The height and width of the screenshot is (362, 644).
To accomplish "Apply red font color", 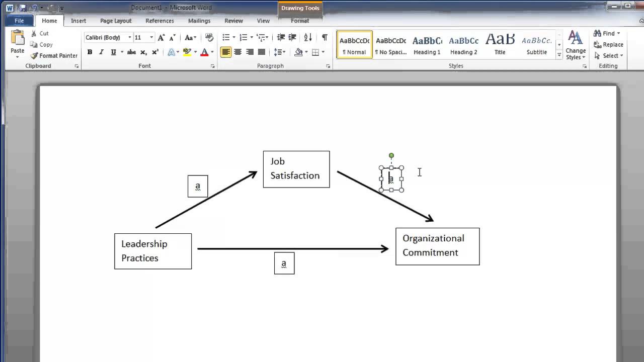I will coord(204,52).
